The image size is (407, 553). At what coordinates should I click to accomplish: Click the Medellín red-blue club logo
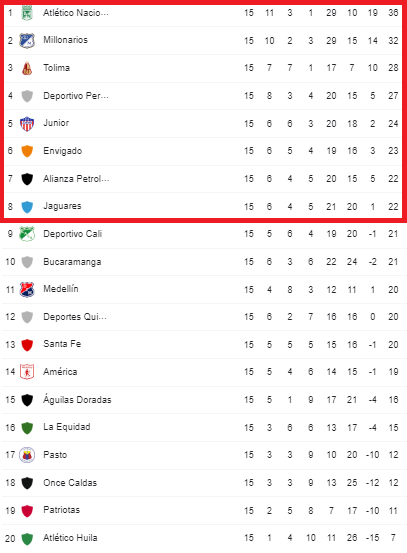click(27, 290)
